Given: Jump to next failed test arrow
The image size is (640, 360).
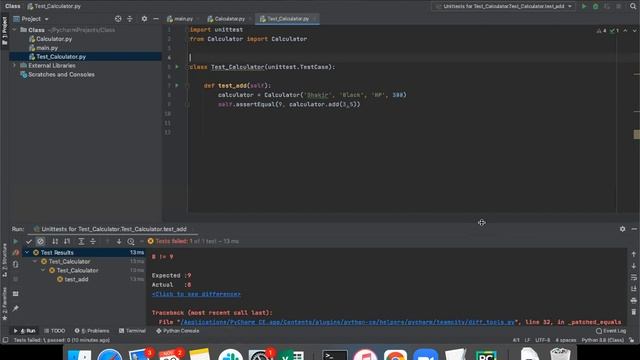Looking at the screenshot, I should pyautogui.click(x=119, y=241).
